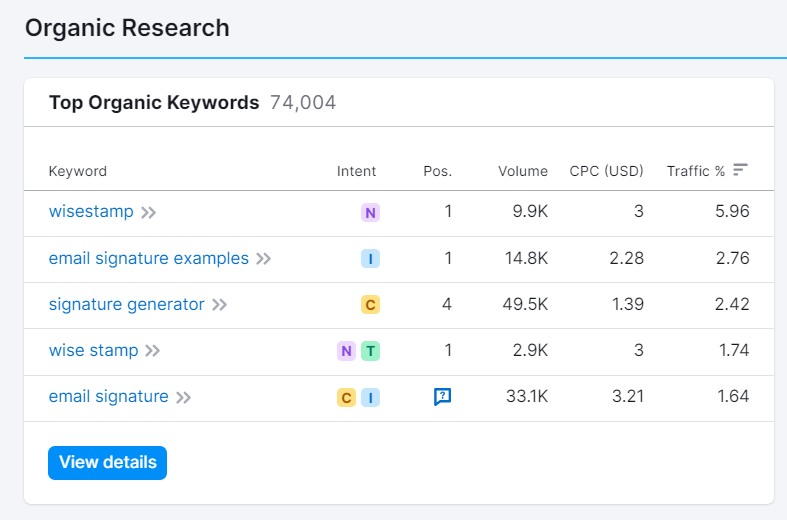Click the 1.74 traffic percentage
The height and width of the screenshot is (520, 787).
[x=734, y=350]
